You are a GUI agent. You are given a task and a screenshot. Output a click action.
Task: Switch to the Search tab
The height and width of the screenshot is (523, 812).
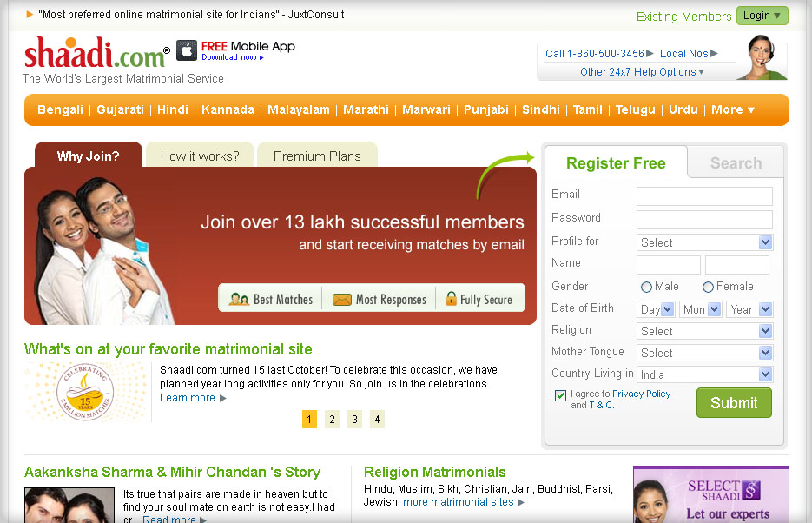(736, 163)
